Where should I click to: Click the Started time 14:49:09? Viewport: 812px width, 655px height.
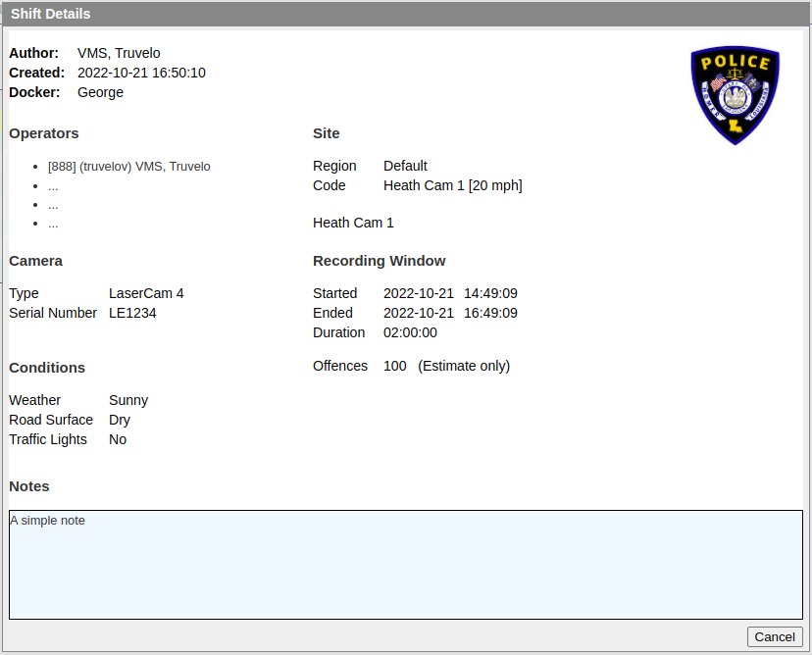[490, 293]
